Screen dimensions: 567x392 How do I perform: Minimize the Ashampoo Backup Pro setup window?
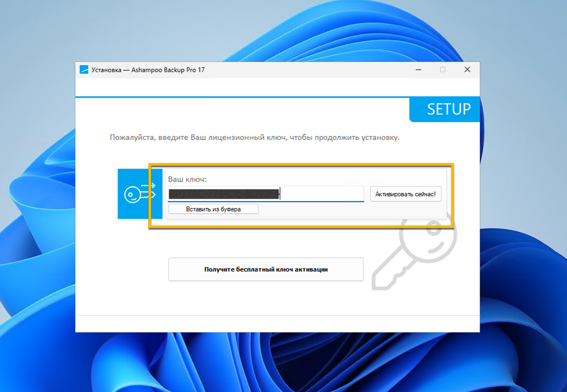click(x=418, y=70)
